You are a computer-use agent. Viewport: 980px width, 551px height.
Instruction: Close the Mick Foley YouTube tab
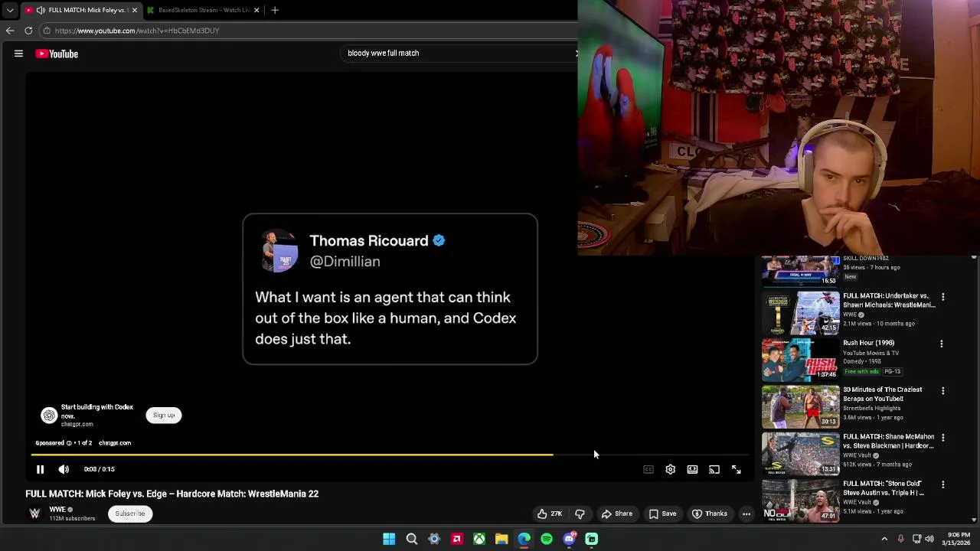pos(135,10)
